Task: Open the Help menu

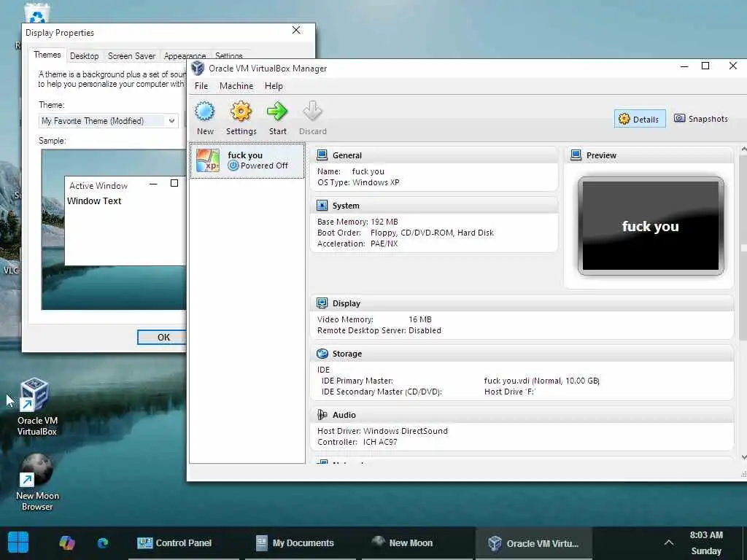Action: (x=274, y=86)
